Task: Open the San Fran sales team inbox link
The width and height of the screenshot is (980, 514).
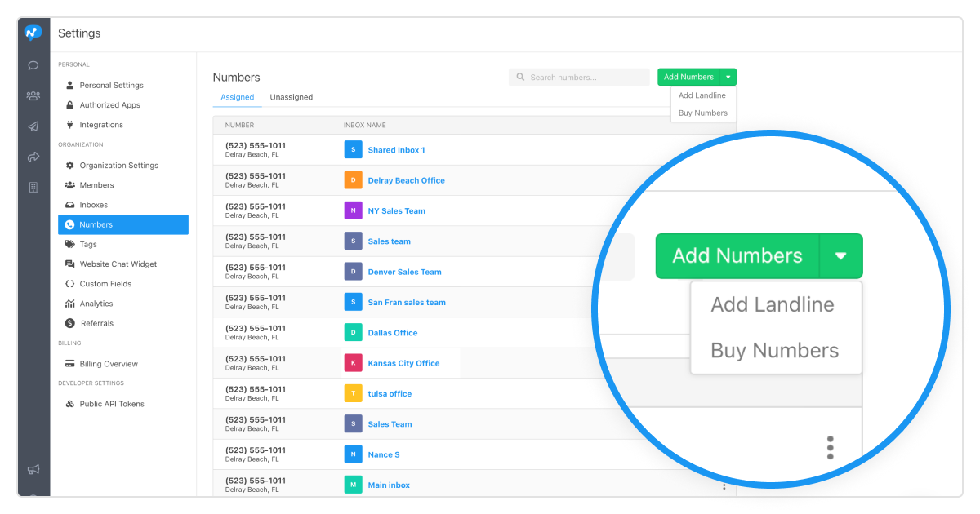Action: point(408,302)
